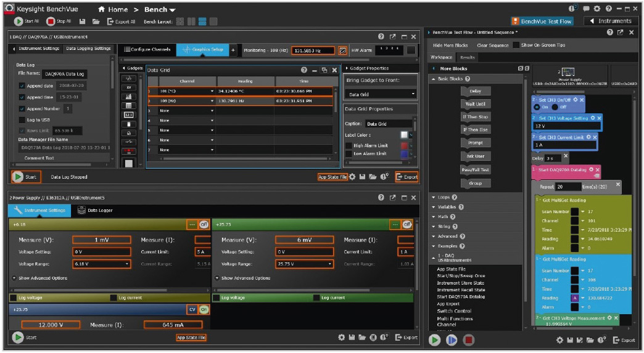Image resolution: width=644 pixels, height=353 pixels.
Task: Click Clear Sequence
Action: (x=492, y=45)
